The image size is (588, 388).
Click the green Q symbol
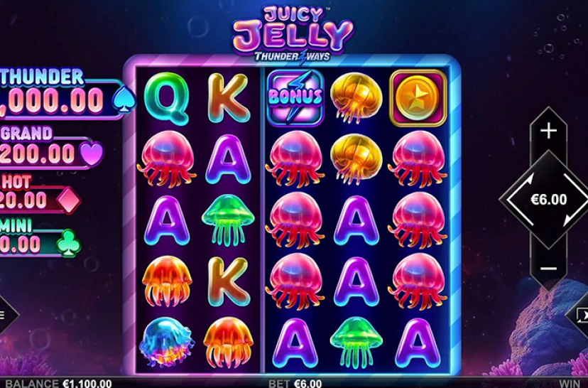(x=166, y=98)
